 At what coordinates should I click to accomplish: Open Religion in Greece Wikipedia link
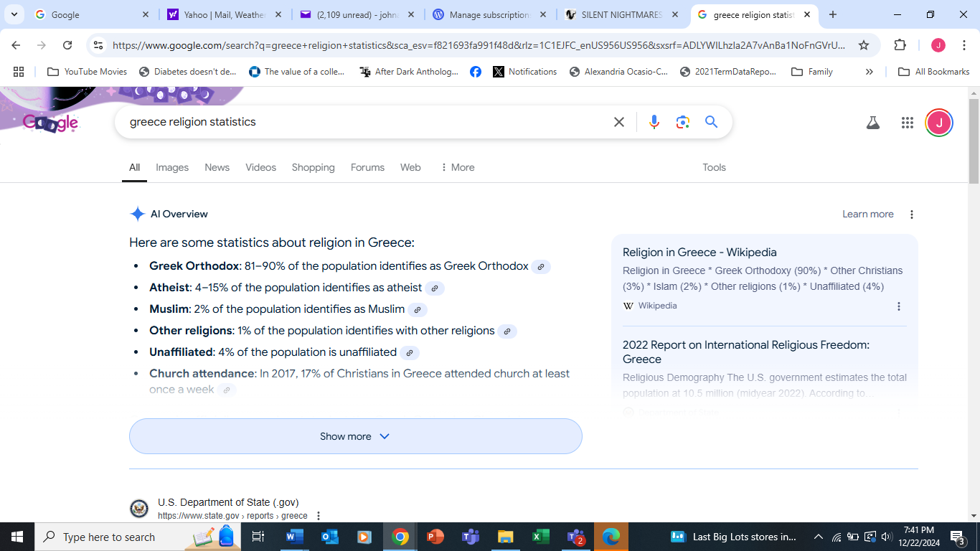(x=699, y=253)
